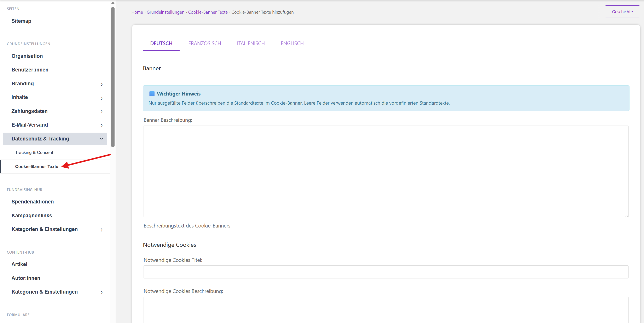Open the Sitemap page in sidebar

(21, 21)
